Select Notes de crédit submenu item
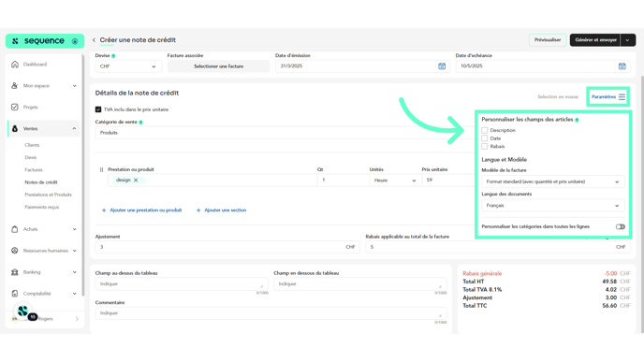Image resolution: width=644 pixels, height=362 pixels. 41,181
